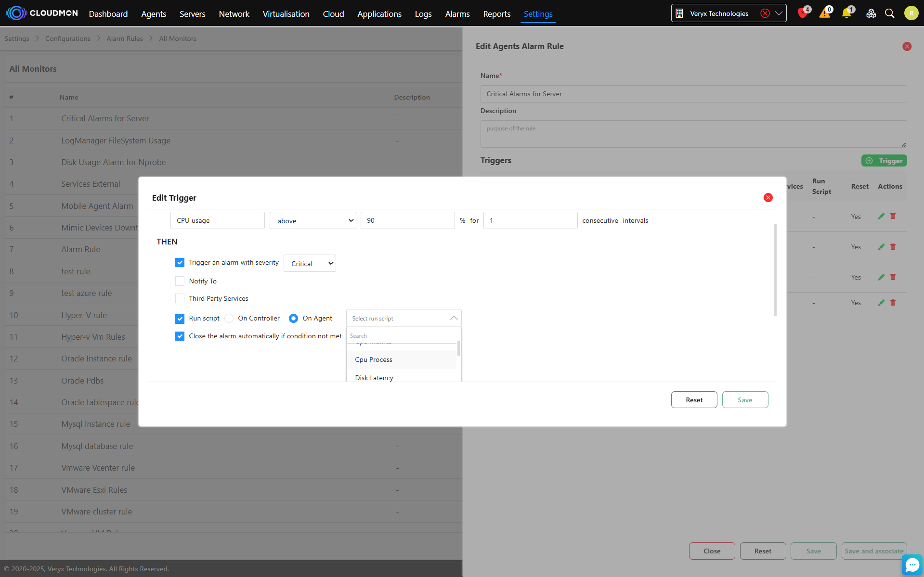Click the script Search input field
The width and height of the screenshot is (924, 577).
pos(402,336)
